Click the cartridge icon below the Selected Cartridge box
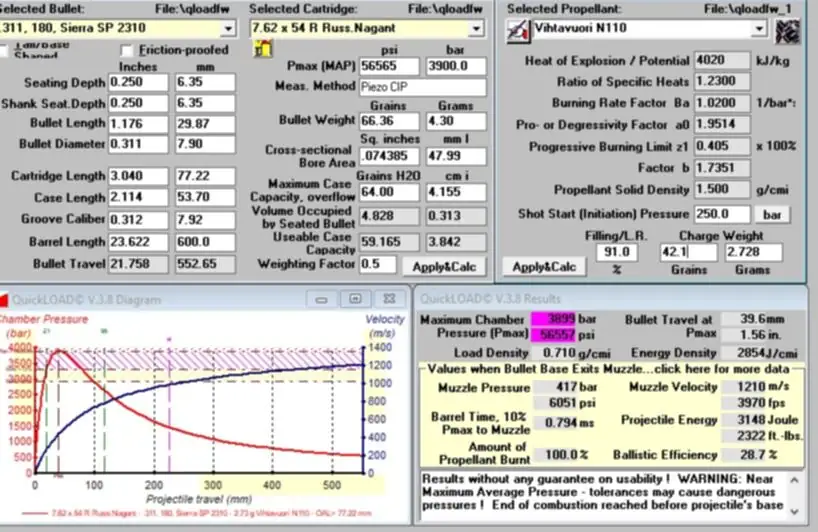Viewport: 818px width, 532px height. [x=263, y=49]
